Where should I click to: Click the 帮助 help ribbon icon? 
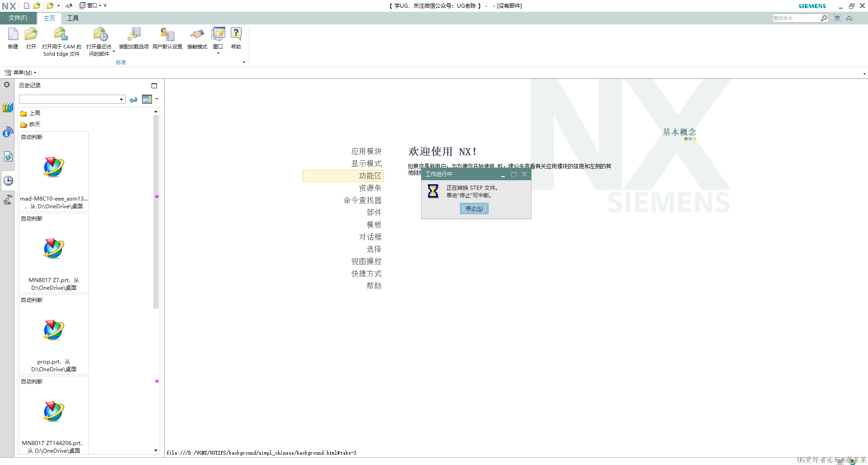[236, 34]
